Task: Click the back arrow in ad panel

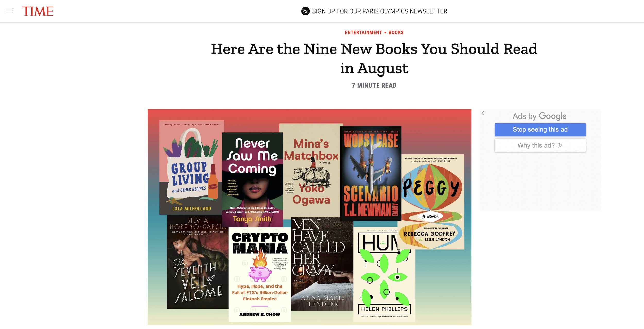Action: pyautogui.click(x=483, y=113)
